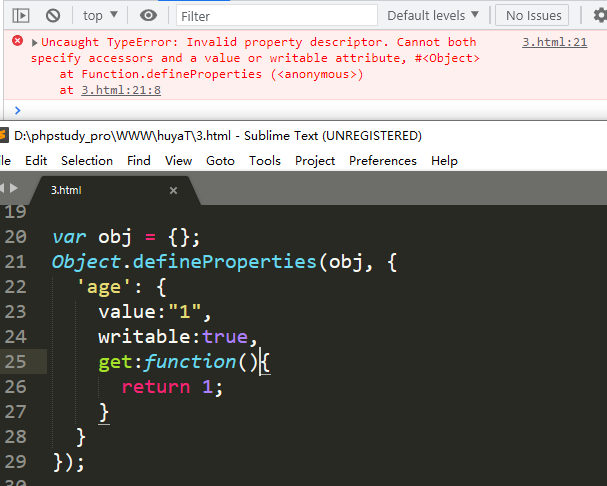Open the Preferences menu
Image resolution: width=607 pixels, height=486 pixels.
point(383,160)
